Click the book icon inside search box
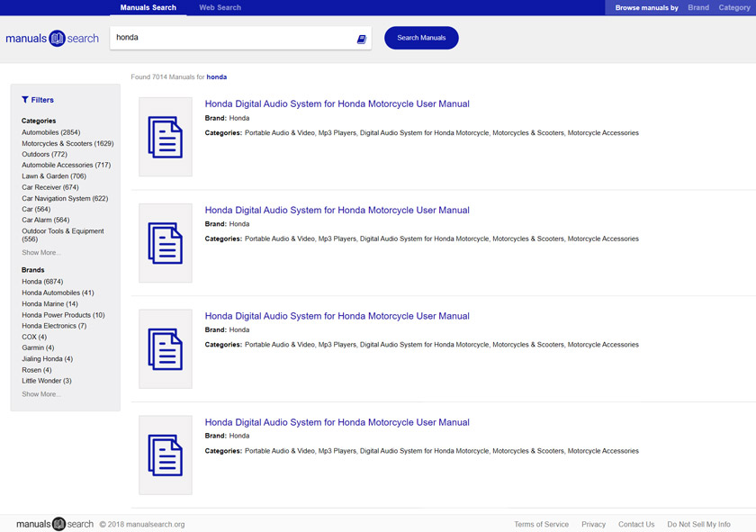756x532 pixels. pyautogui.click(x=361, y=39)
